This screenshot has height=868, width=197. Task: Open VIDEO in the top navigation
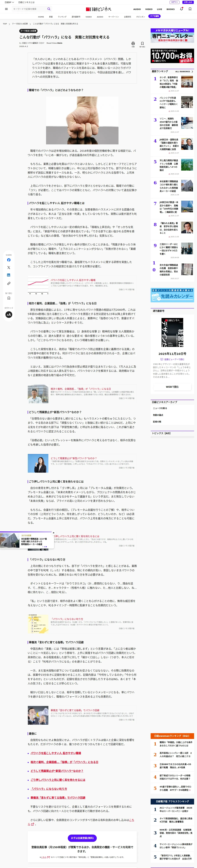click(149, 9)
